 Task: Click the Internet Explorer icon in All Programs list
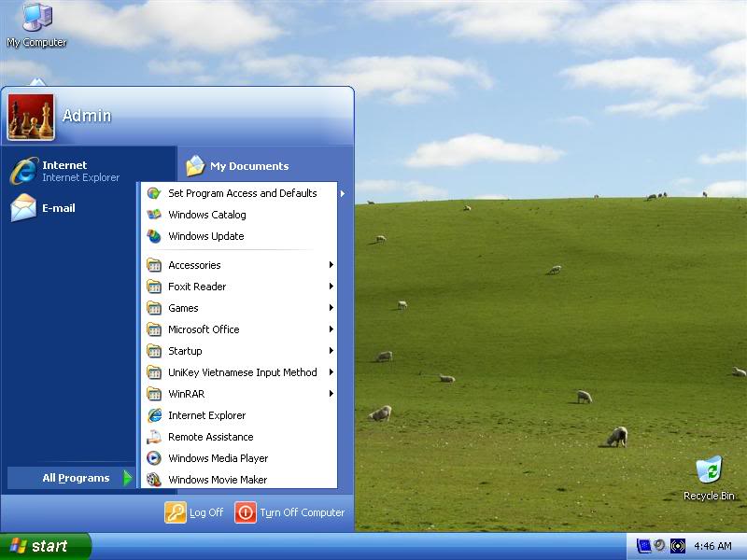pos(154,415)
